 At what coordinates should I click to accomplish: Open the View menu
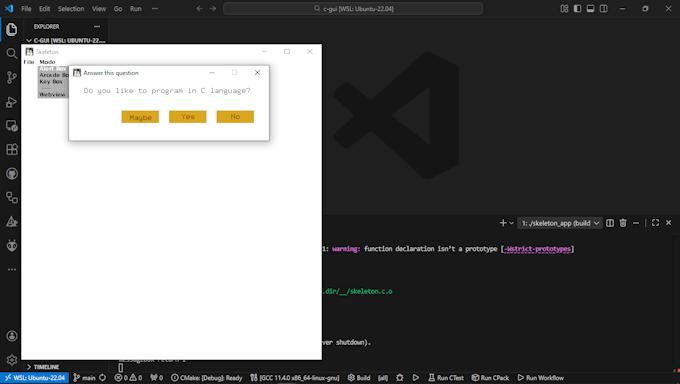coord(99,9)
